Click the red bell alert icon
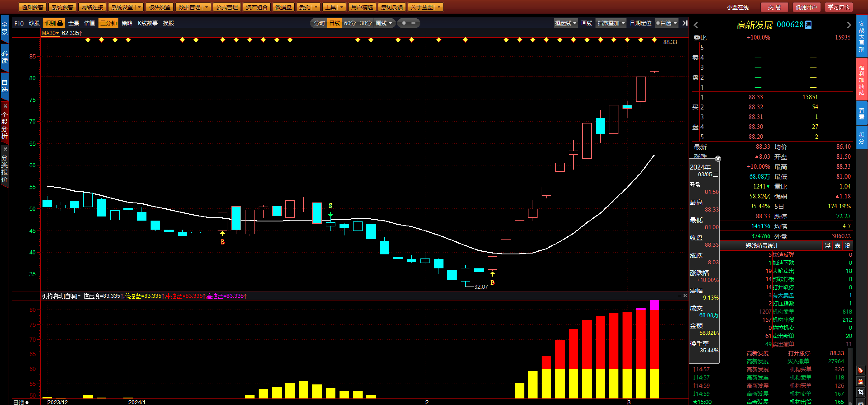Viewport: 868px width, 405px height. coord(860,370)
